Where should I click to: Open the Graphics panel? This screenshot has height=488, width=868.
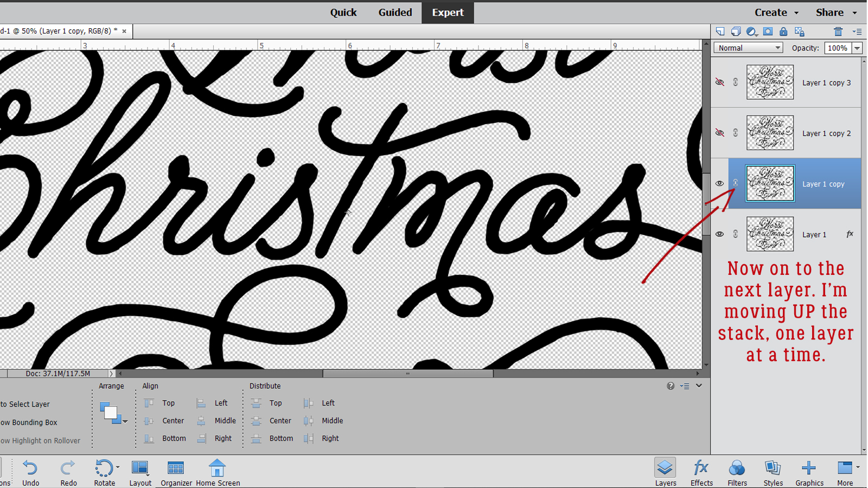coord(809,473)
